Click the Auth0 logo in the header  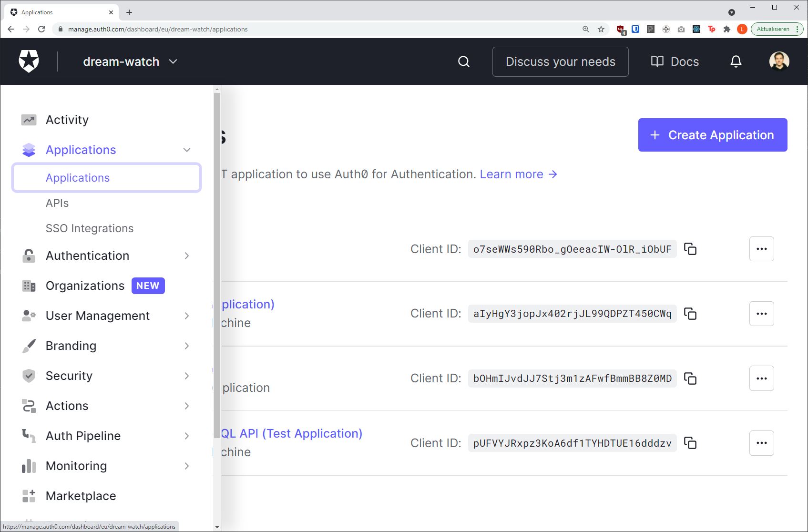pyautogui.click(x=29, y=61)
